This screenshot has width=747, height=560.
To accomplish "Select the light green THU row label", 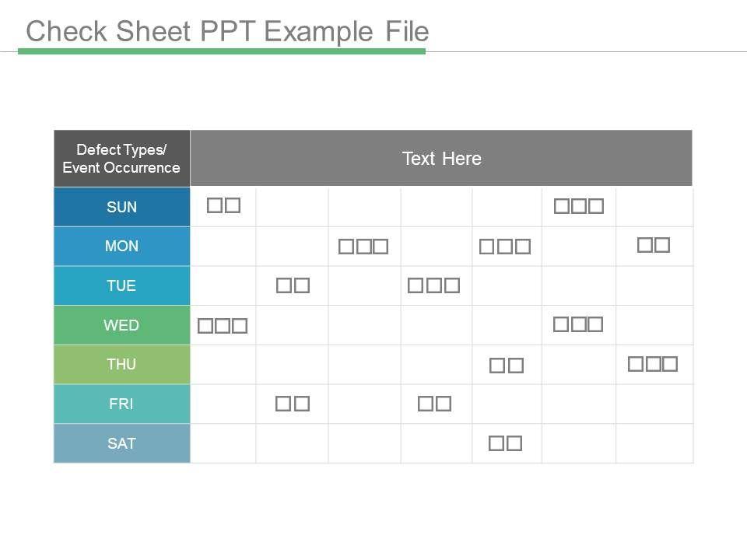I will tap(121, 365).
